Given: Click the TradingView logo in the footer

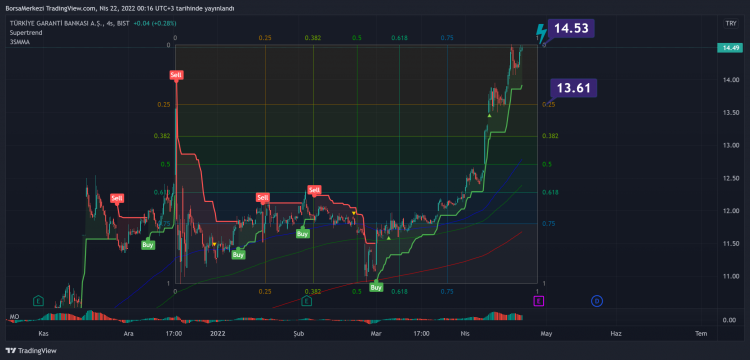Looking at the screenshot, I should pyautogui.click(x=32, y=351).
